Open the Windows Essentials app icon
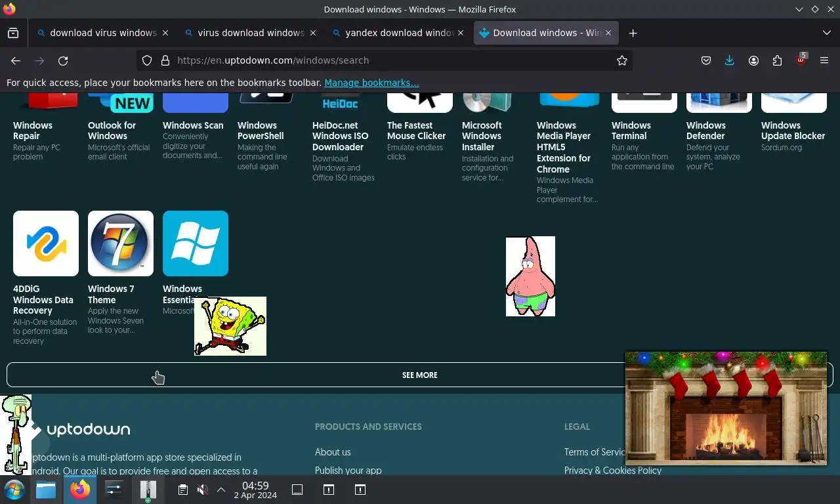This screenshot has height=504, width=840. 196,243
